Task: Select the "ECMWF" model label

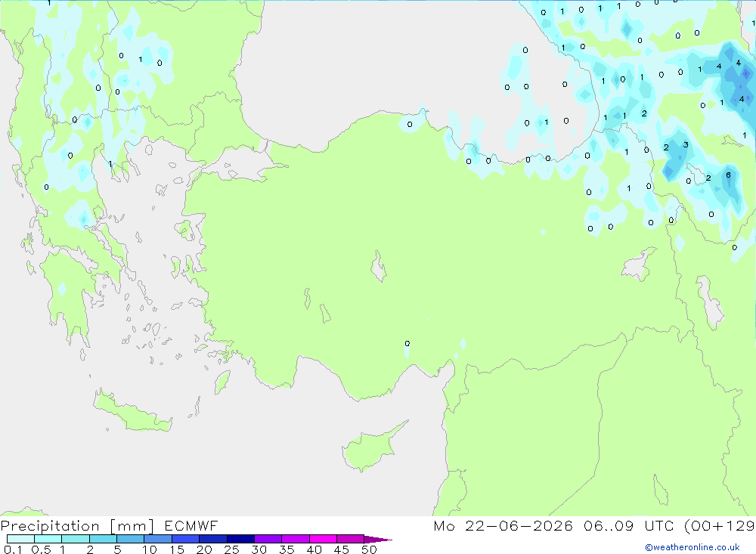Action: click(191, 525)
